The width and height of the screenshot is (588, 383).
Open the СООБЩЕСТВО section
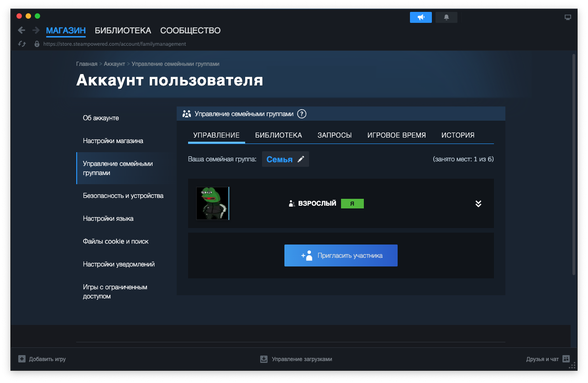pos(190,31)
